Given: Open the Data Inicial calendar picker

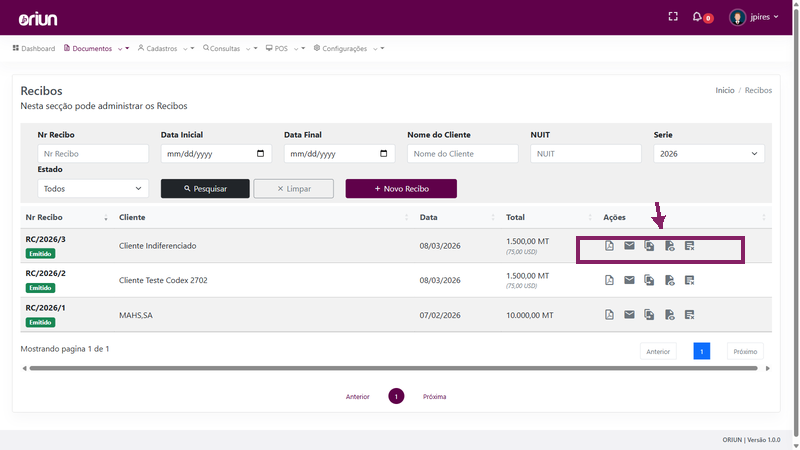Looking at the screenshot, I should pyautogui.click(x=260, y=154).
